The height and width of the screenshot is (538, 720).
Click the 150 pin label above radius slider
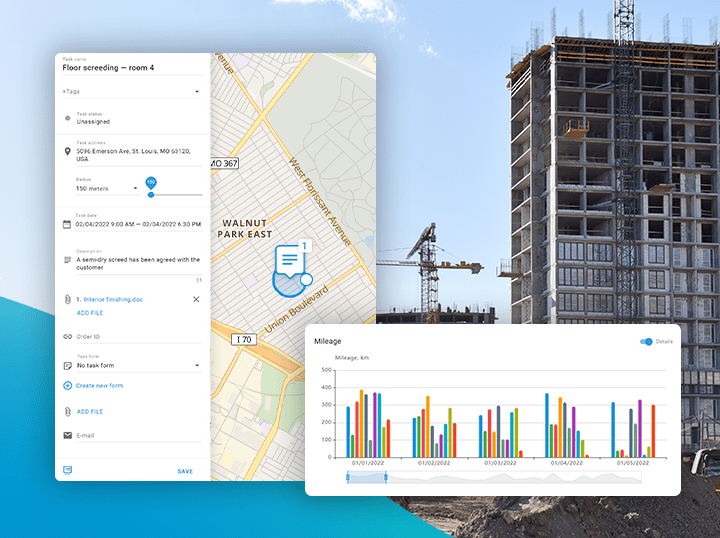click(151, 182)
